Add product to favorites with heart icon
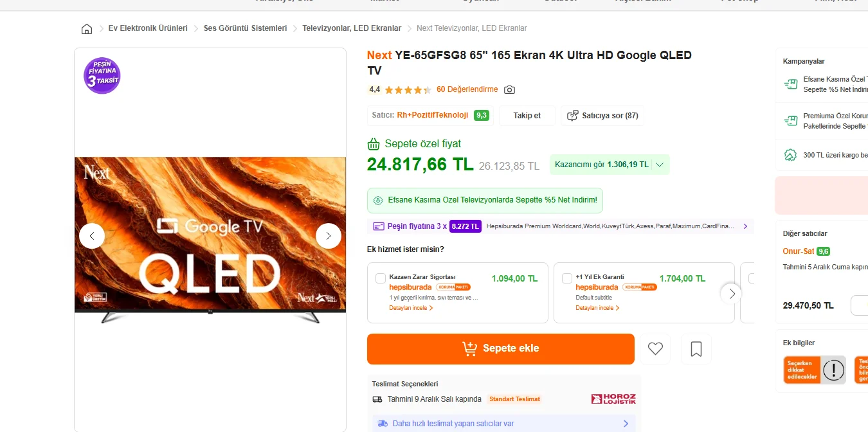Image resolution: width=868 pixels, height=432 pixels. point(655,349)
